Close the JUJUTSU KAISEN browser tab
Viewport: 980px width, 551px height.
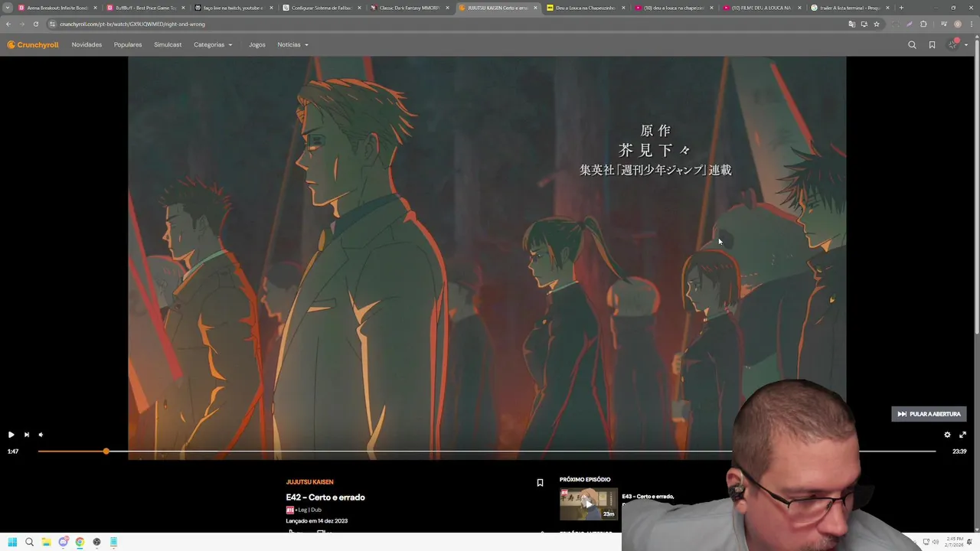pos(535,8)
